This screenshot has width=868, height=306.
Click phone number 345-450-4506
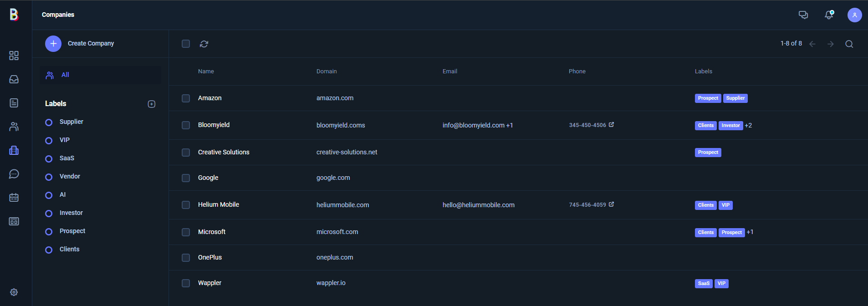(x=587, y=125)
